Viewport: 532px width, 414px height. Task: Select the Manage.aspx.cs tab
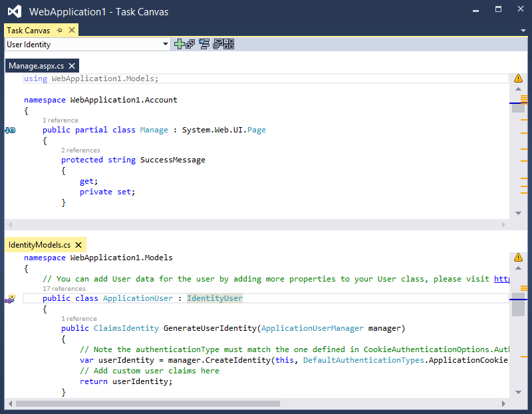(36, 66)
